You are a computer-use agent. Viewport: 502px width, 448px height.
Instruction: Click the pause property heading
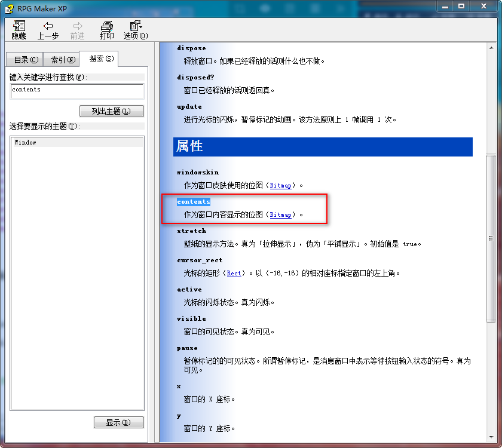pyautogui.click(x=187, y=348)
